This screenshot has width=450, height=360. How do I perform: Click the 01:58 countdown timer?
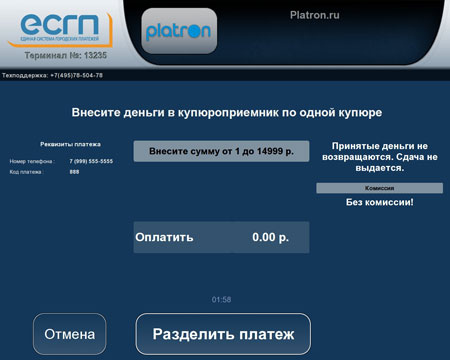[221, 299]
